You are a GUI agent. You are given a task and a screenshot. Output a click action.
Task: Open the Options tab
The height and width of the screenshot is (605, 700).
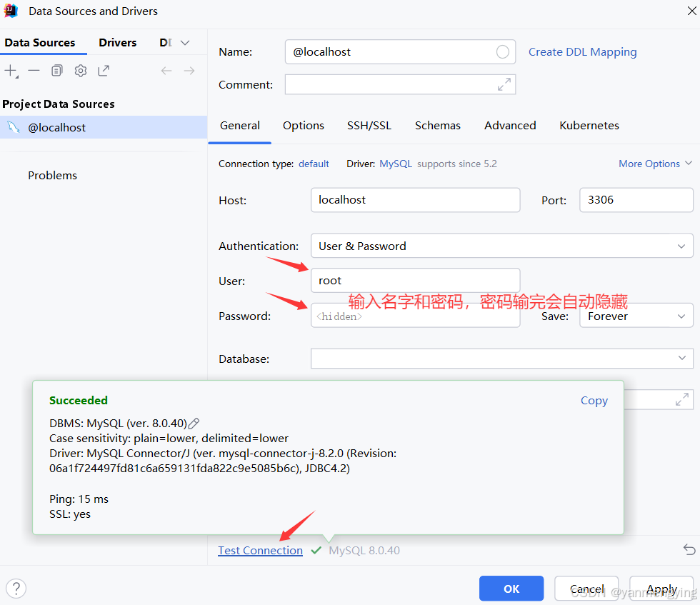(x=303, y=126)
